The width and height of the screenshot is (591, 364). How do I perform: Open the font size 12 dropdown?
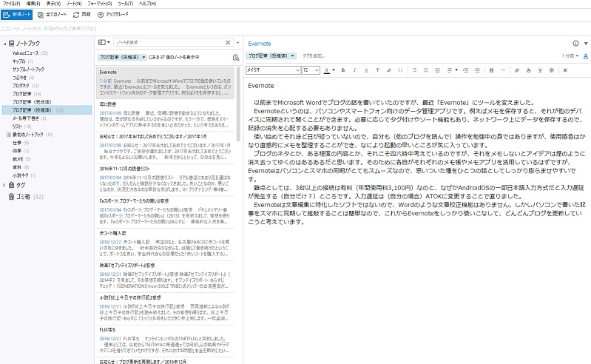(x=311, y=70)
